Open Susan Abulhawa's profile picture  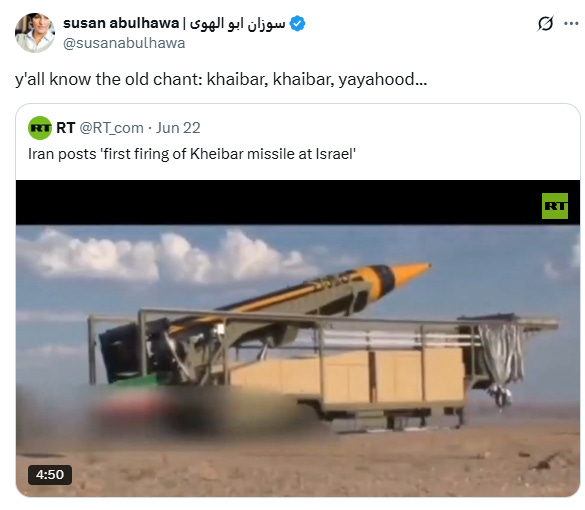[x=35, y=33]
